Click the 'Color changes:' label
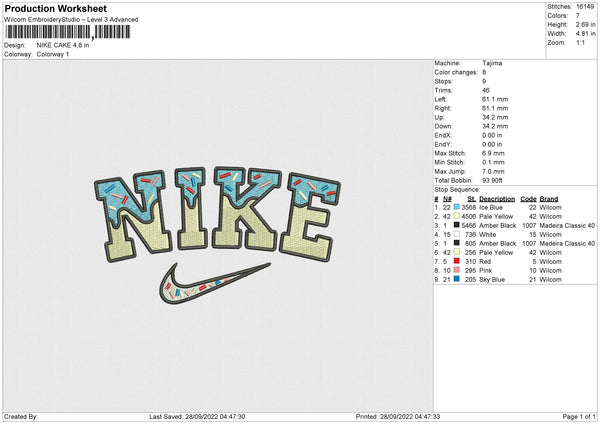Screen dimensions: 600x424 (x=456, y=72)
